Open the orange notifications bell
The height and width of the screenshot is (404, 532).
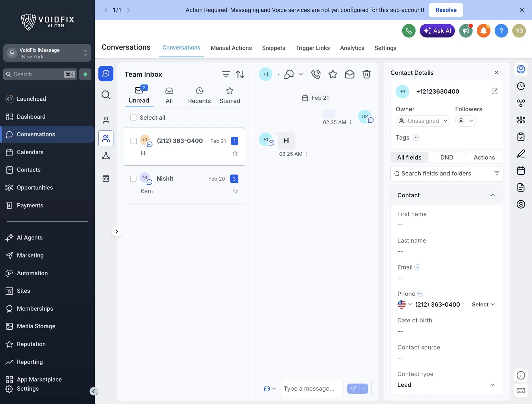[x=483, y=31]
